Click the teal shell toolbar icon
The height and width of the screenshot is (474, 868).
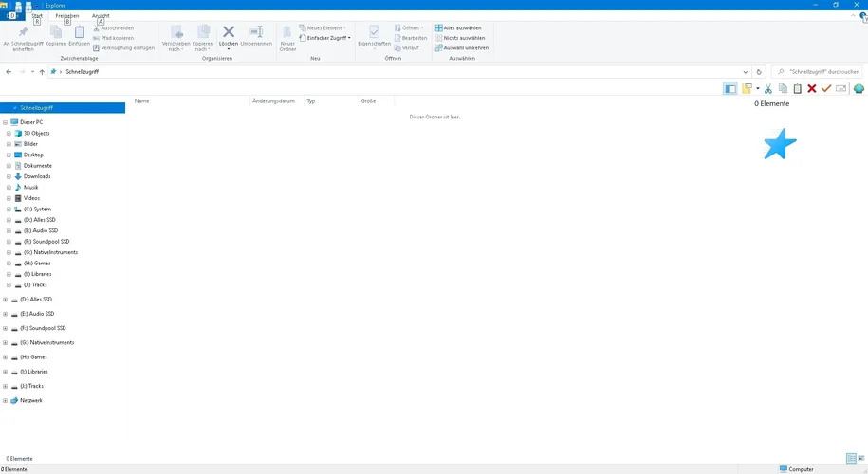pyautogui.click(x=859, y=88)
